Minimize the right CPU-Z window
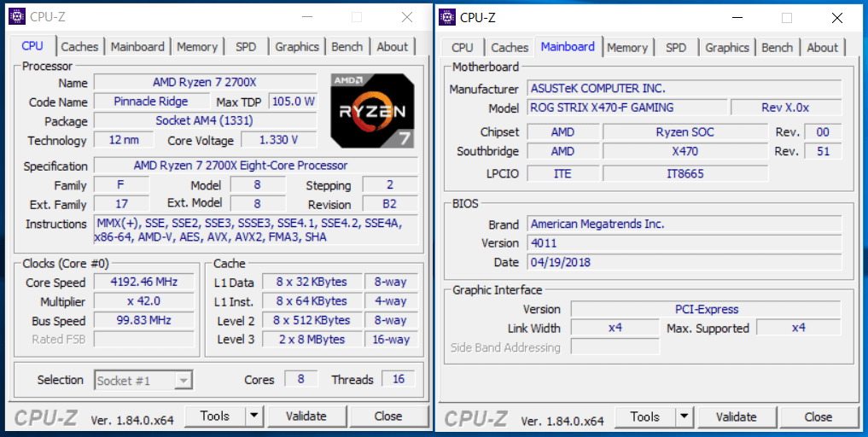This screenshot has height=437, width=868. pos(737,18)
